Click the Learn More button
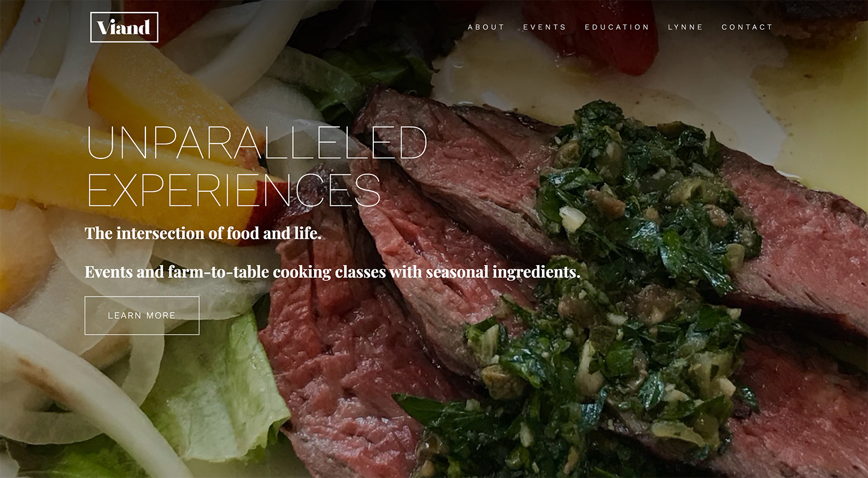The height and width of the screenshot is (478, 868). 142,316
